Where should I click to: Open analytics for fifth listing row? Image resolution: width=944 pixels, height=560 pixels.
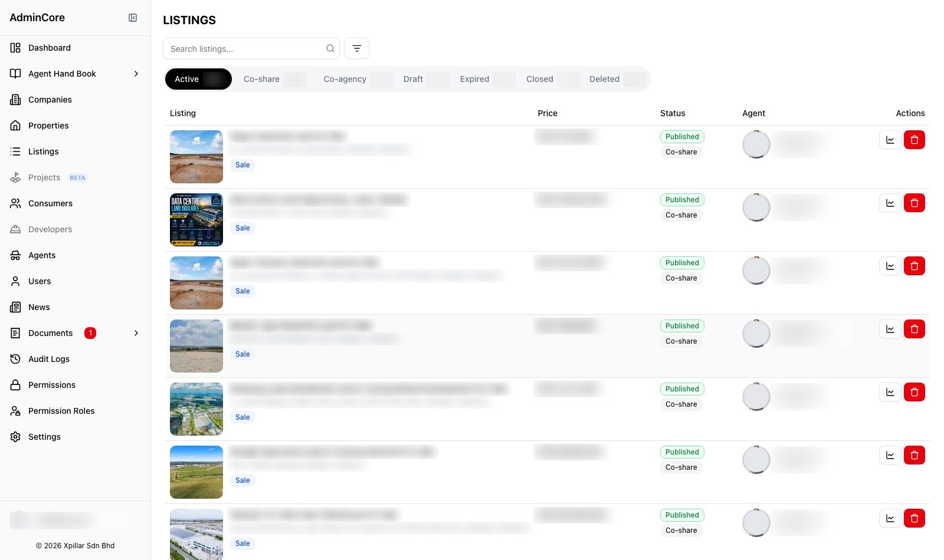click(x=890, y=392)
